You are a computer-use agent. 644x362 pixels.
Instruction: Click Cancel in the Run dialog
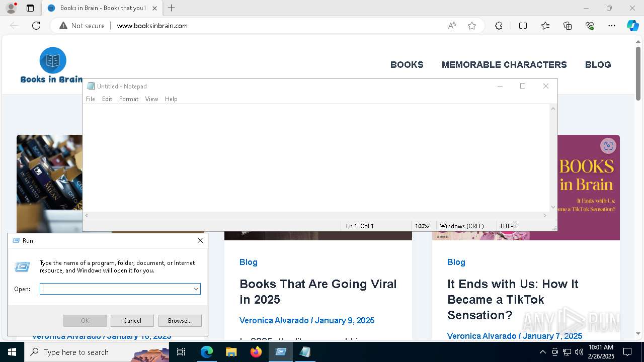132,321
